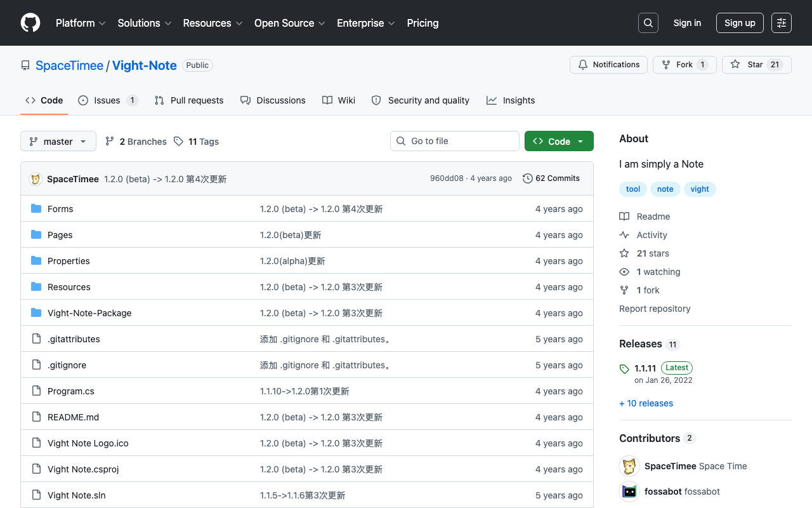The width and height of the screenshot is (812, 508).
Task: Open the Discussions tab
Action: pos(273,100)
